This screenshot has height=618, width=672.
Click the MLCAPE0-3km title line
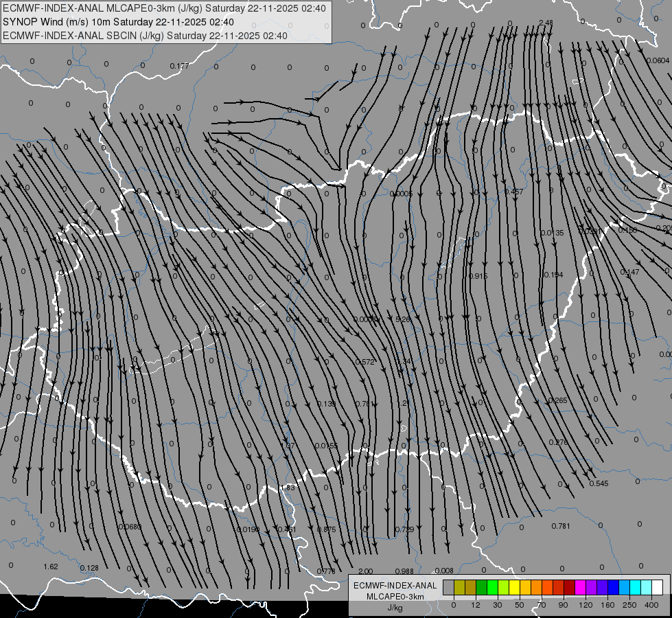164,8
